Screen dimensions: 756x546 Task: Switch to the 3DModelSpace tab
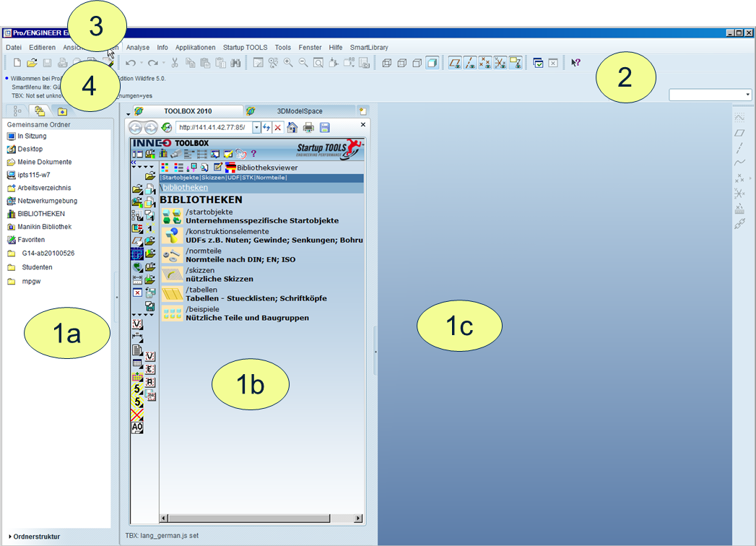[x=300, y=111]
